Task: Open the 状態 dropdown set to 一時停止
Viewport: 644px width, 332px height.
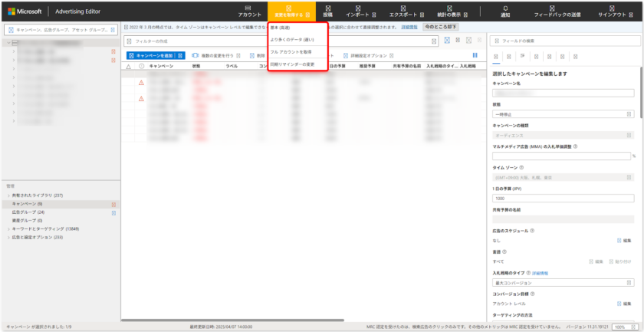Action: pyautogui.click(x=563, y=114)
